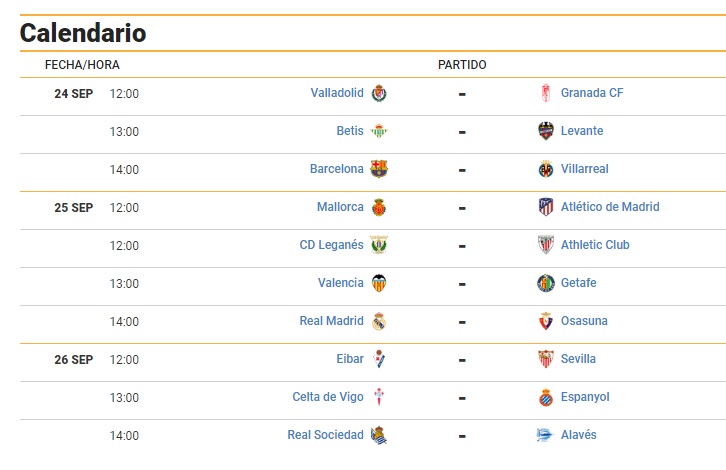Select the Eibar team name link
Viewport: 726px width, 470px height.
coord(350,359)
